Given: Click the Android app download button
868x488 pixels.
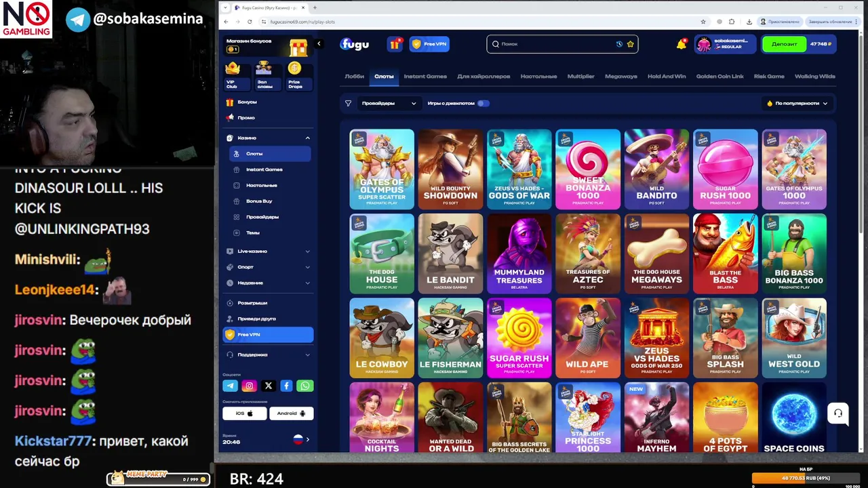Looking at the screenshot, I should pos(292,413).
